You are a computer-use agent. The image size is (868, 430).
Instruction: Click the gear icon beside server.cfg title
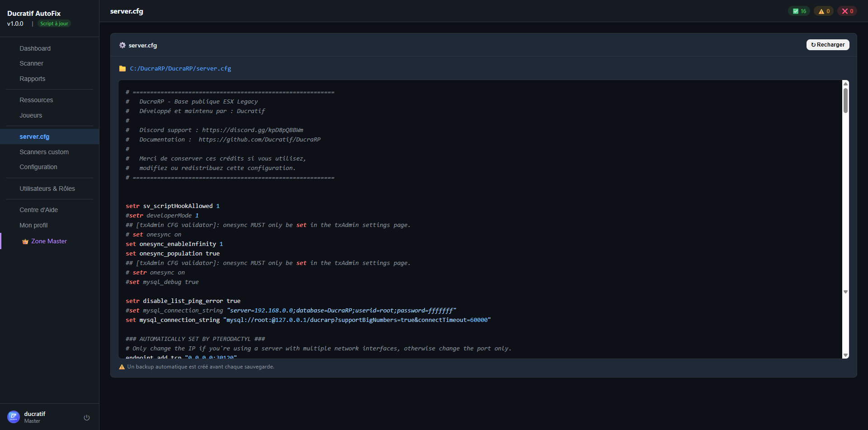[x=122, y=45]
